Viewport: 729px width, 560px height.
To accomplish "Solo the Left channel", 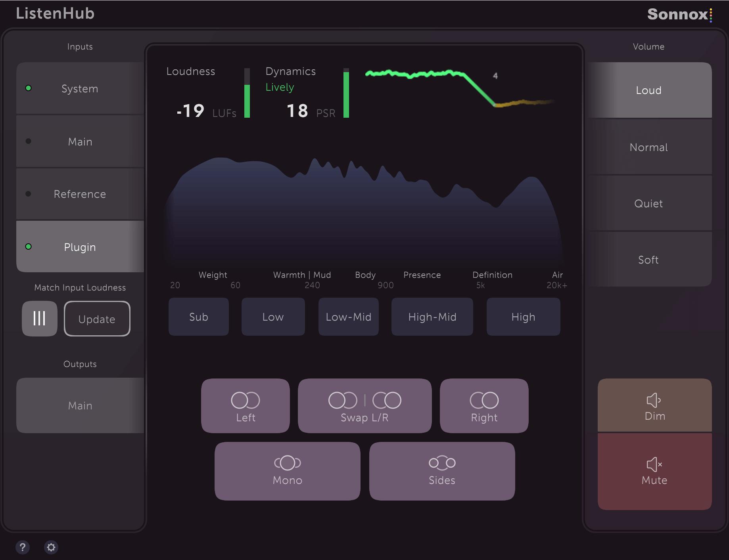I will pos(245,405).
